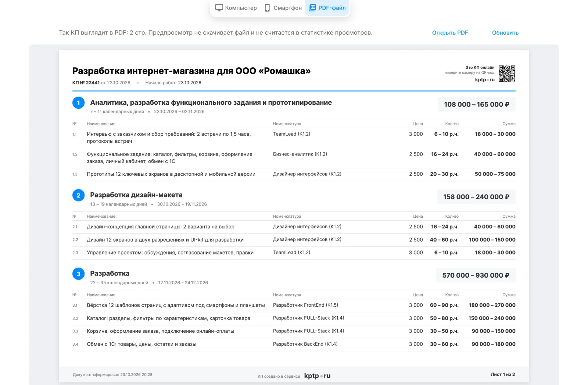The image size is (588, 385).
Task: Click the PDF document icon
Action: (x=312, y=8)
